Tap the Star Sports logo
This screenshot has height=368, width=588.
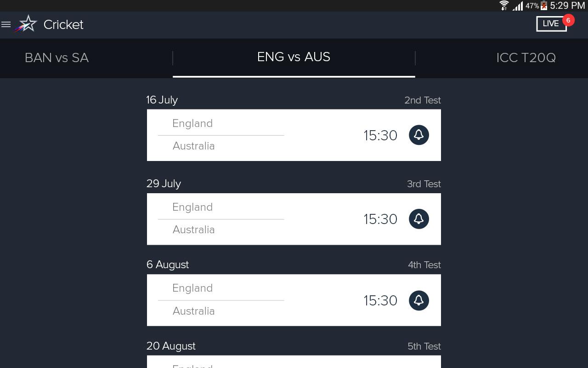pyautogui.click(x=27, y=24)
